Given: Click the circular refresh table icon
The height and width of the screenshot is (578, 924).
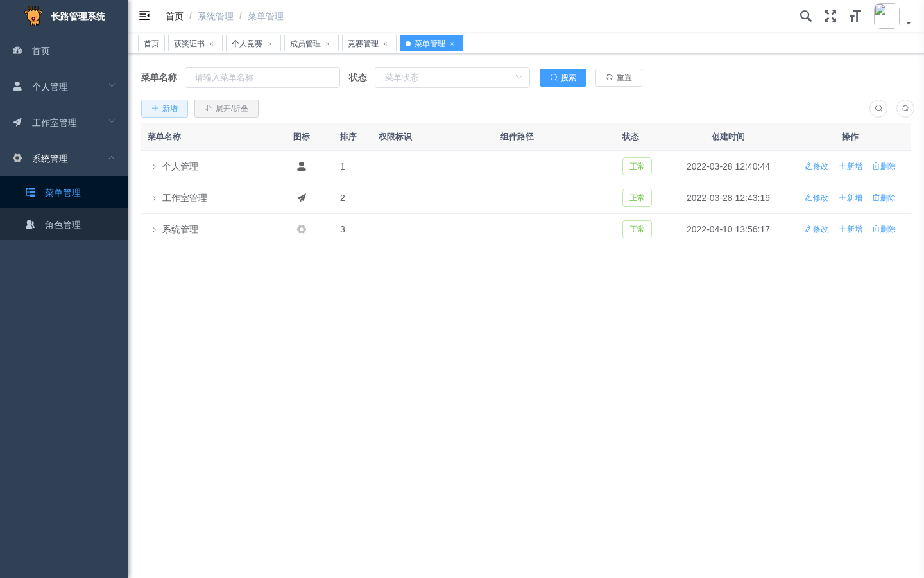Looking at the screenshot, I should (x=905, y=109).
